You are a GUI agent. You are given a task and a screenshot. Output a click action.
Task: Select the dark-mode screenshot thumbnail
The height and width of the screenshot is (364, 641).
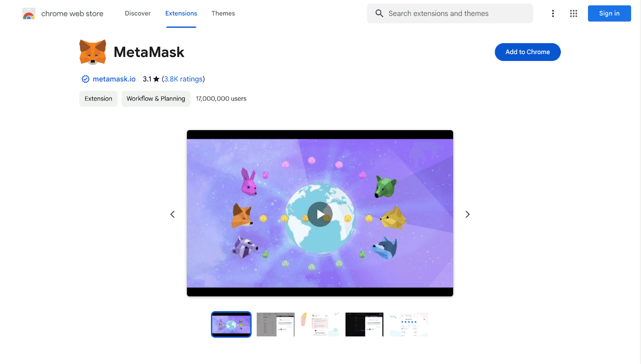tap(364, 324)
